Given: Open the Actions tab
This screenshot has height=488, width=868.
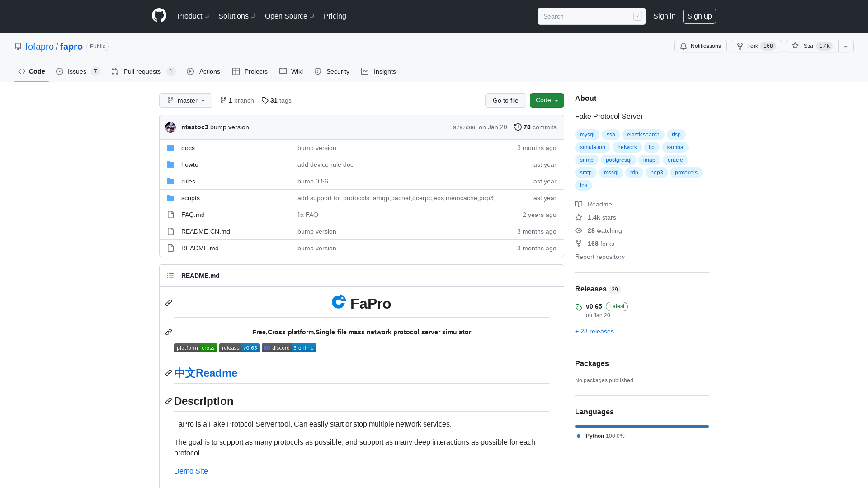Looking at the screenshot, I should 203,71.
